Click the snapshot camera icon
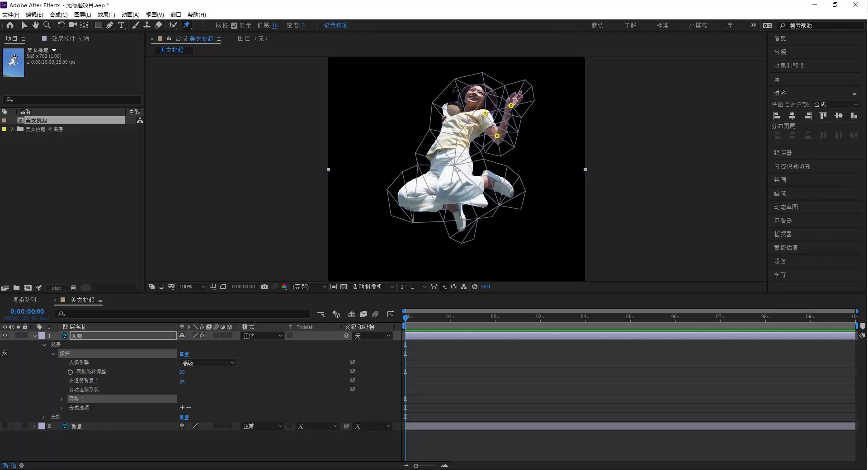This screenshot has width=868, height=470. coord(264,287)
